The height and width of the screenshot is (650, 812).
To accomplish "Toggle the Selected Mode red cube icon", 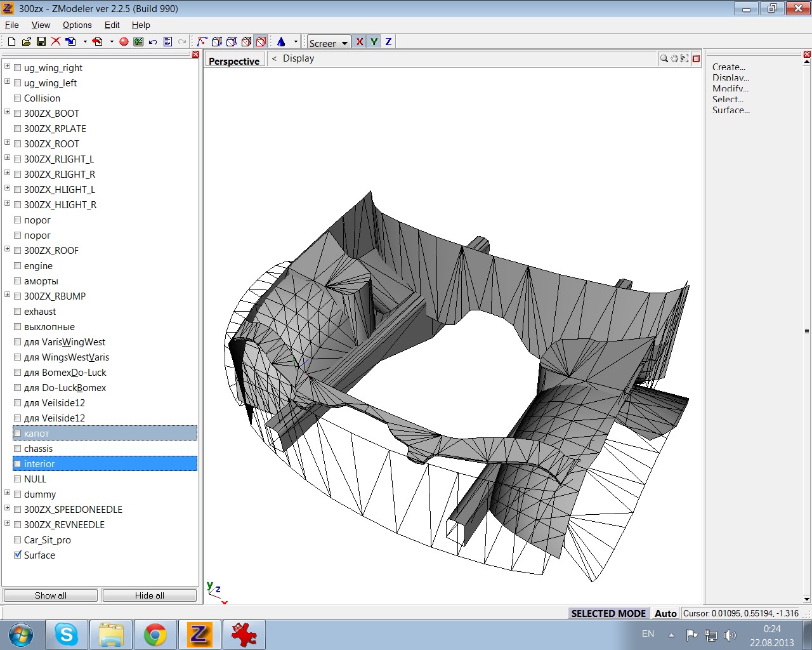I will coord(261,42).
